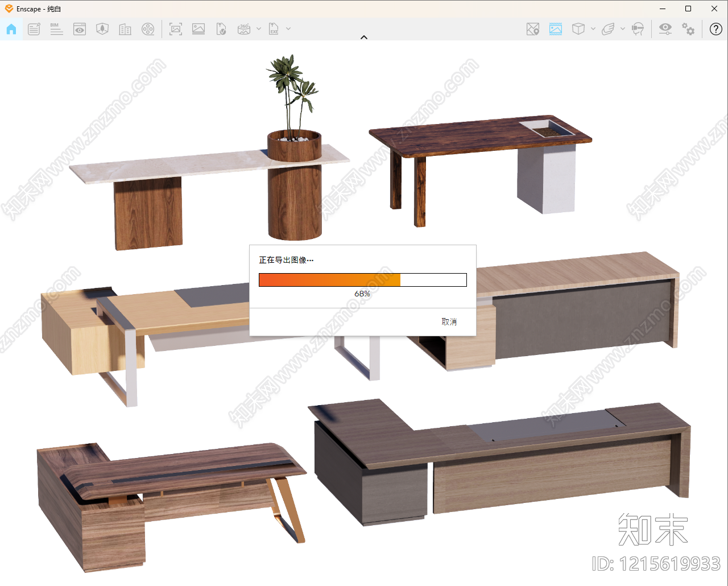
Task: Click the cube projection mode icon
Action: 578,29
